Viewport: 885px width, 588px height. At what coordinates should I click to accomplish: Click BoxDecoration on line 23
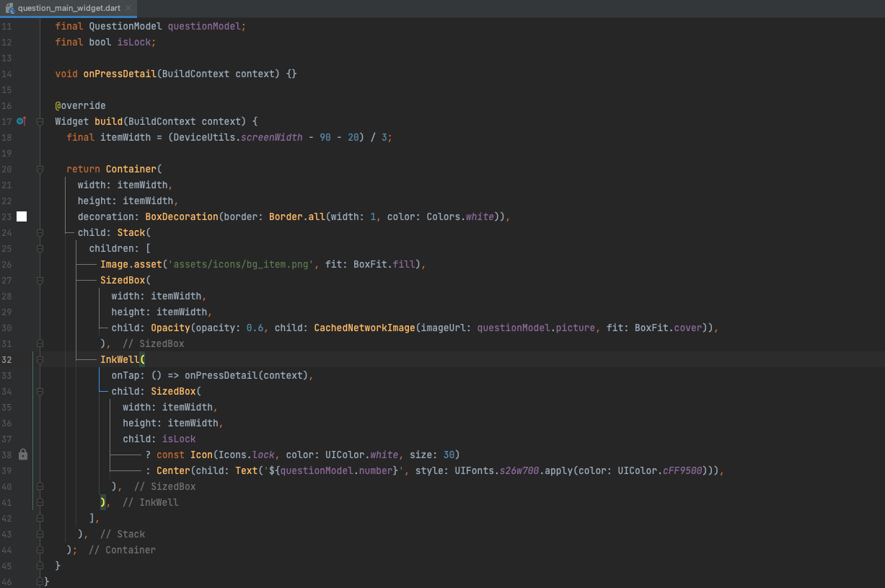(x=182, y=216)
